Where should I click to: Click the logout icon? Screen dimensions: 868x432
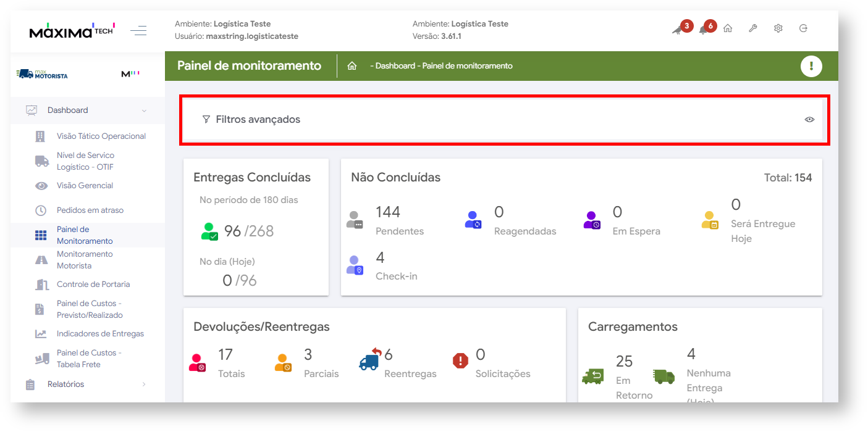(803, 28)
